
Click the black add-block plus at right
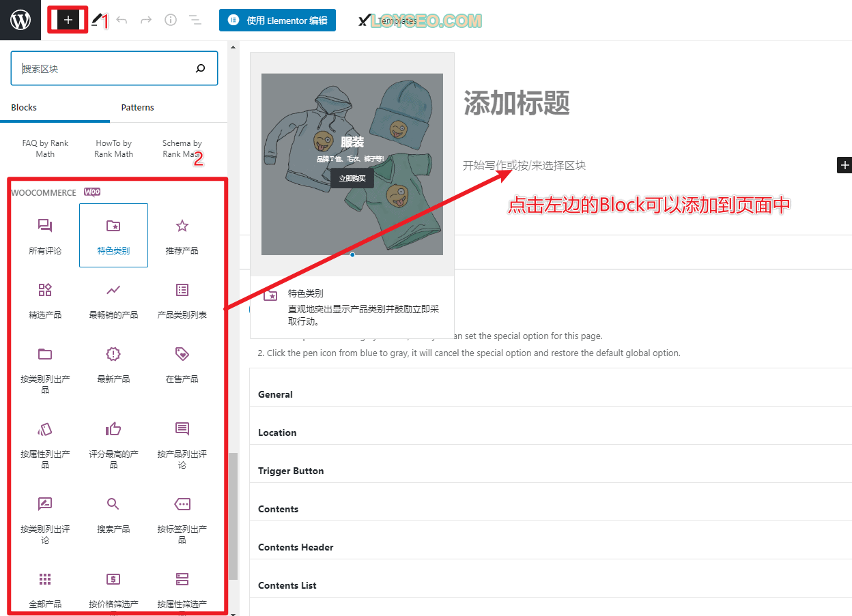tap(844, 165)
